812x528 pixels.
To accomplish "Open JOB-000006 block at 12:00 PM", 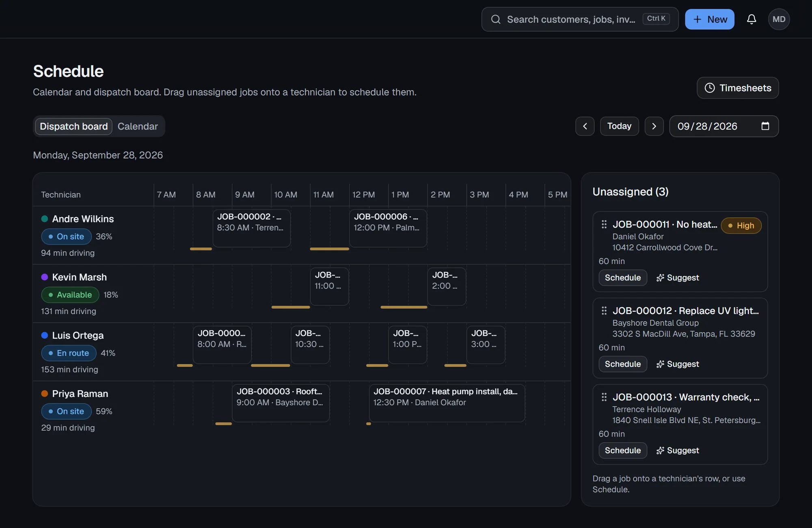I will pyautogui.click(x=388, y=228).
